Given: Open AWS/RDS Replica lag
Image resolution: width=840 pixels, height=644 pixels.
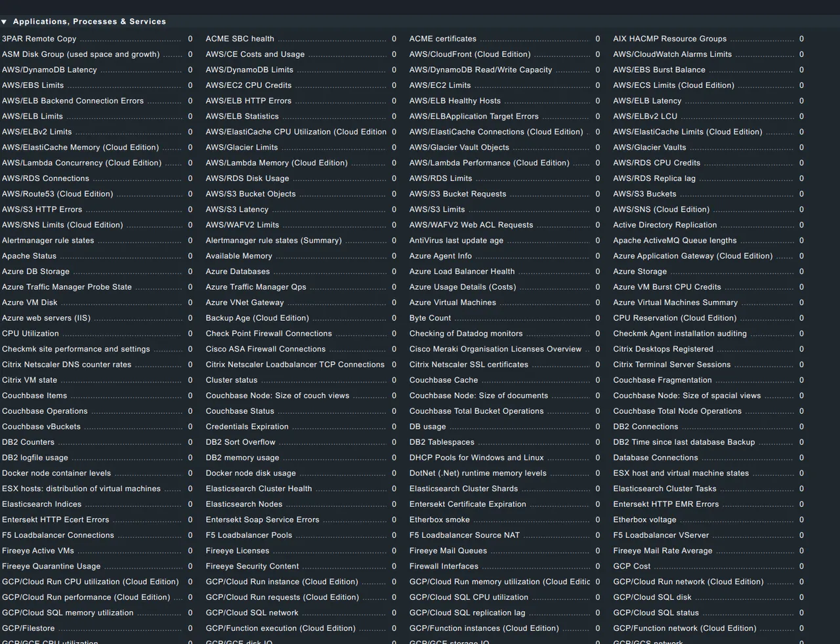Looking at the screenshot, I should click(654, 178).
